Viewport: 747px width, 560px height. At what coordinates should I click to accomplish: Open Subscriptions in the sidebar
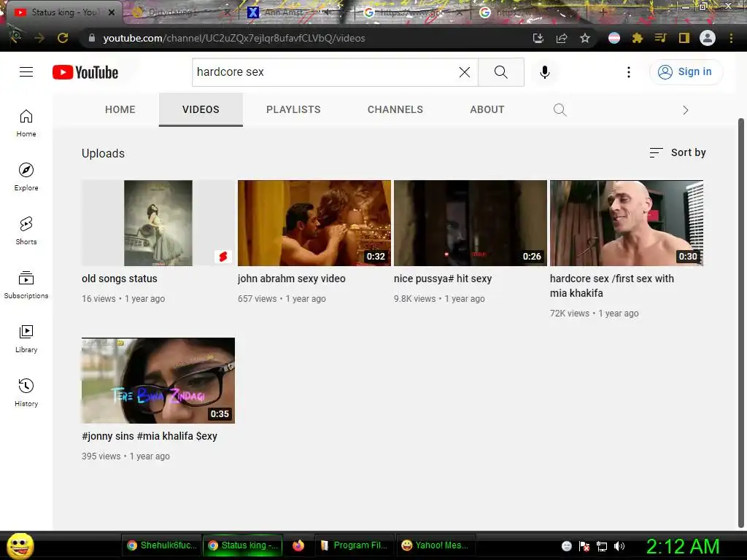point(26,285)
